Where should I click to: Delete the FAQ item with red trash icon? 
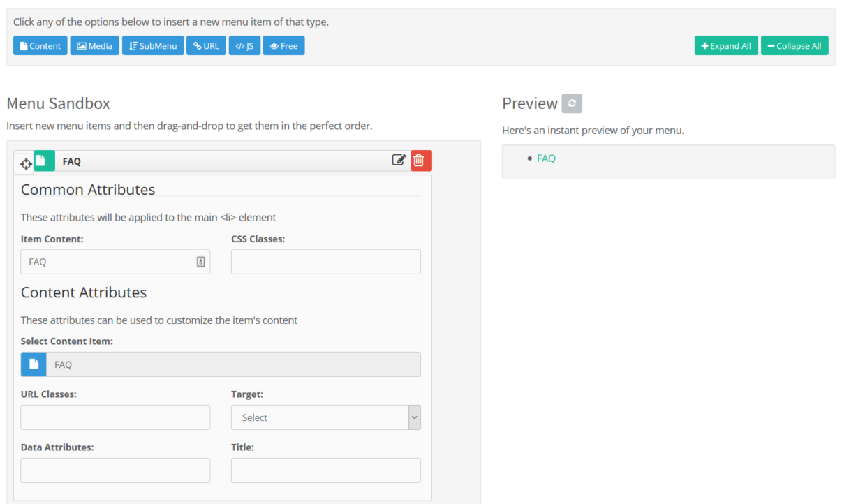pos(421,161)
